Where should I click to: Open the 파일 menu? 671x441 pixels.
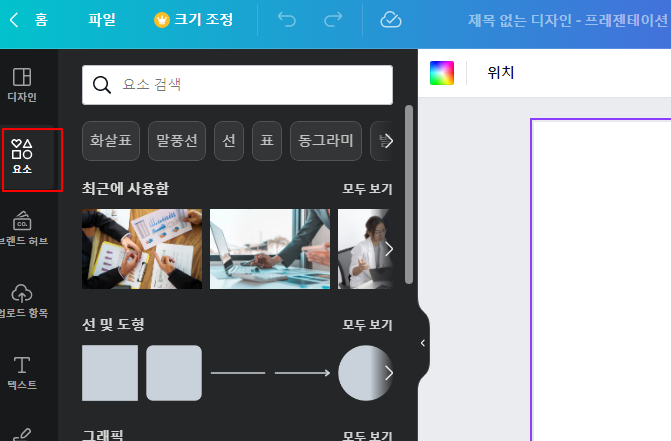[x=102, y=20]
